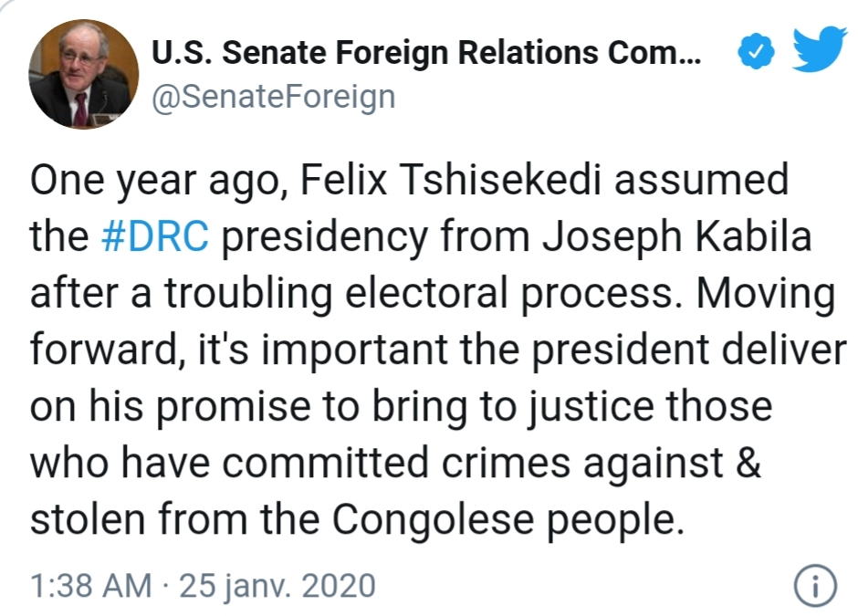Click the 1:38 AM timestamp
Image resolution: width=858 pixels, height=616 pixels.
pyautogui.click(x=91, y=586)
